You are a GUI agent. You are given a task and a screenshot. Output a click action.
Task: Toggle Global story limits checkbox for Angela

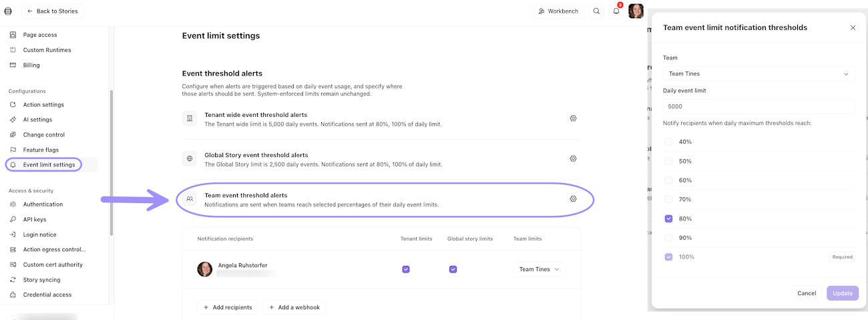(x=453, y=269)
